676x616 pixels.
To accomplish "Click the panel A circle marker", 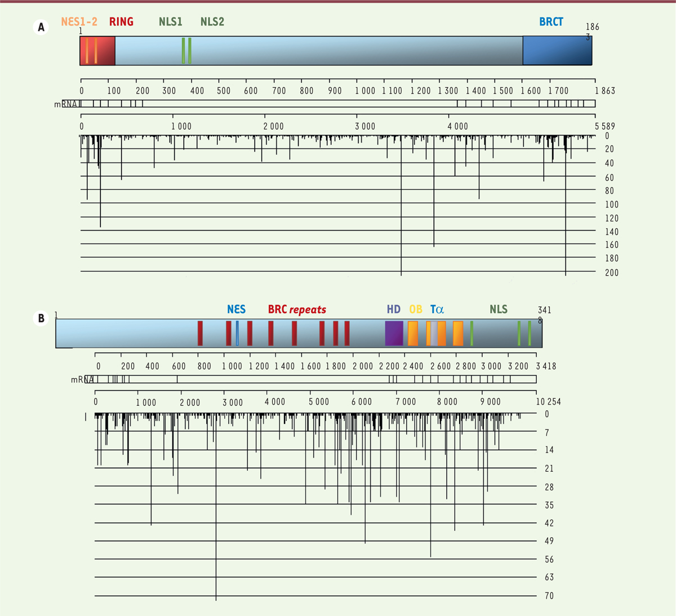I will coord(41,27).
